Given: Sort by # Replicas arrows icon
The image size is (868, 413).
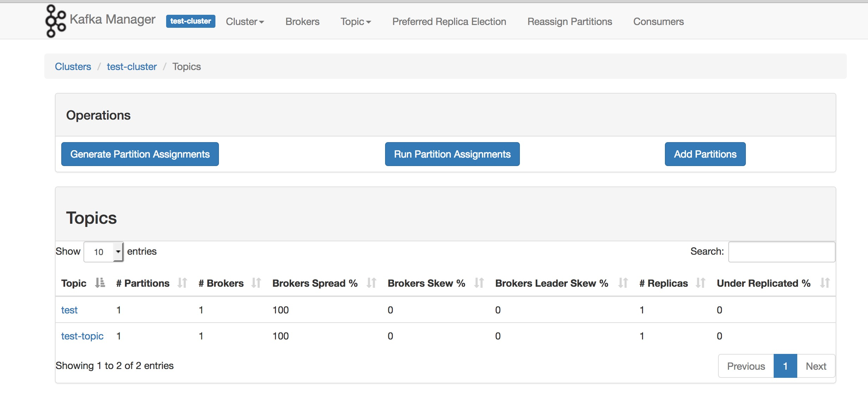Looking at the screenshot, I should (701, 283).
